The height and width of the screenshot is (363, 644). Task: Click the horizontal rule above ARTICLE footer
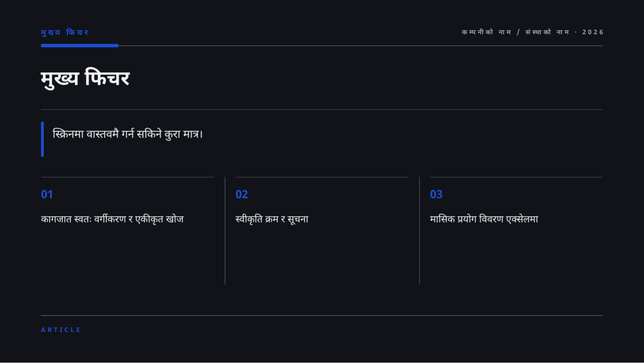[322, 315]
